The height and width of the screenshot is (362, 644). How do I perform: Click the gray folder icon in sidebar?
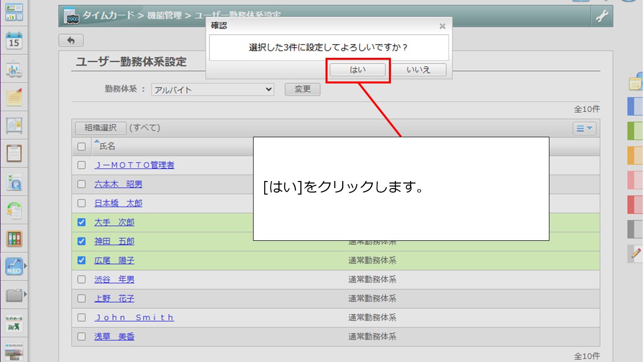14,295
